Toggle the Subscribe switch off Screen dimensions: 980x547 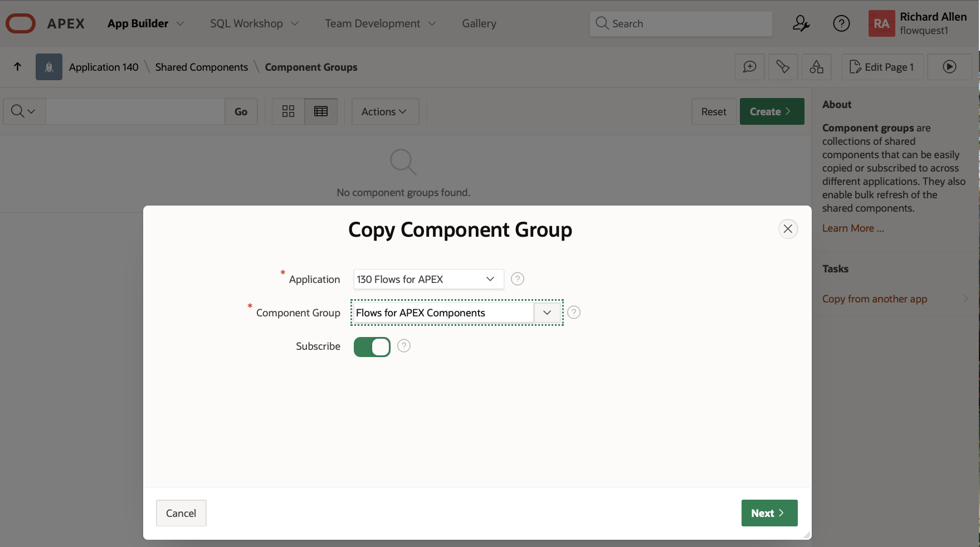(372, 346)
